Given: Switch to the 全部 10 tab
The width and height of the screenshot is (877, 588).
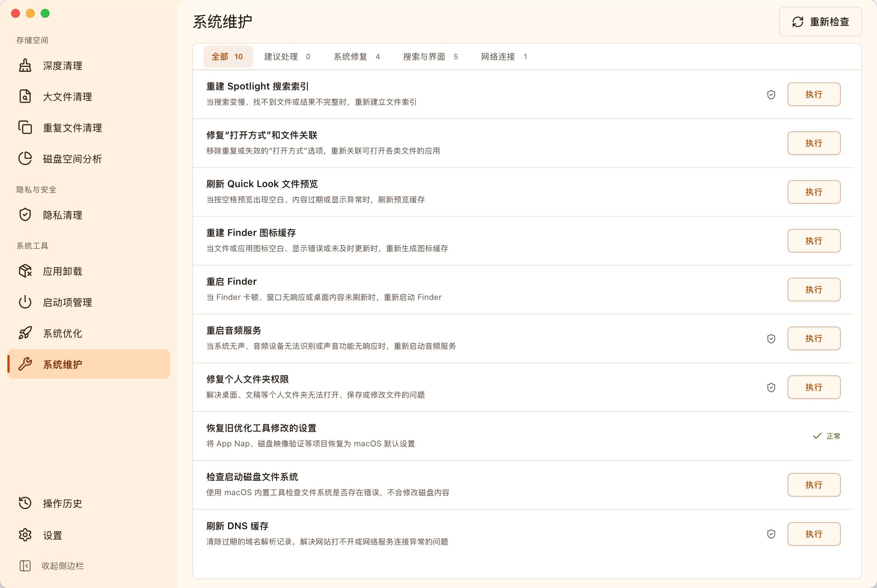Looking at the screenshot, I should tap(228, 57).
